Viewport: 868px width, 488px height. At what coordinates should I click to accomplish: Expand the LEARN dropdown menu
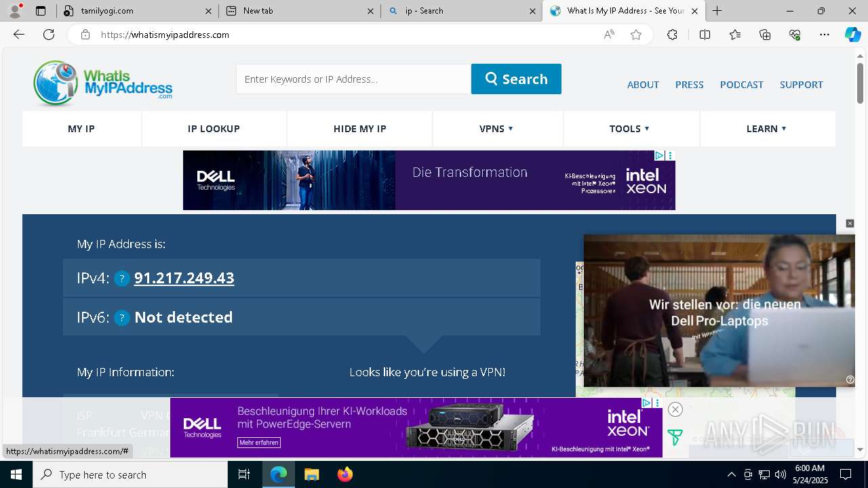[766, 129]
